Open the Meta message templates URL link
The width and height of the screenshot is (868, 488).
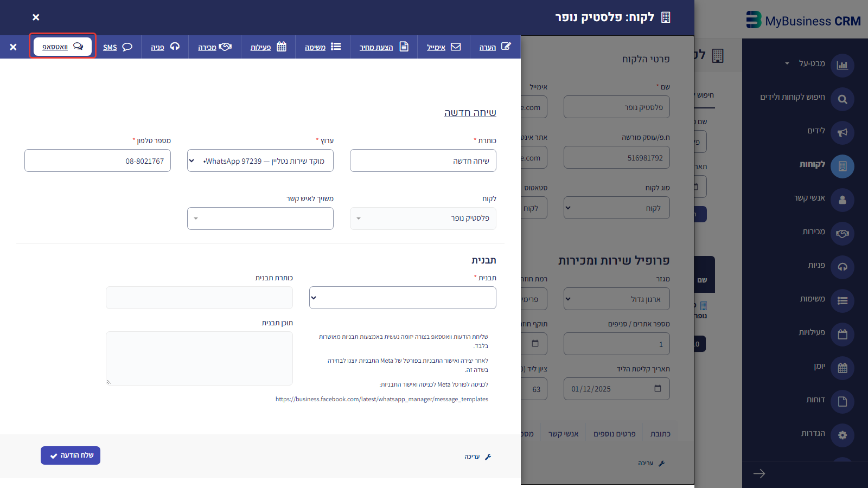[382, 399]
